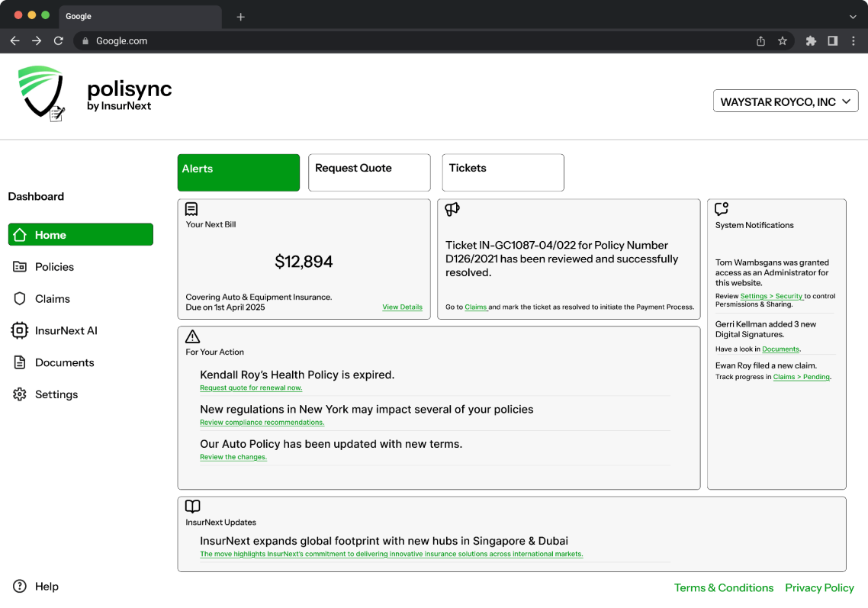Click the Help question mark icon
The height and width of the screenshot is (608, 868).
click(x=20, y=586)
